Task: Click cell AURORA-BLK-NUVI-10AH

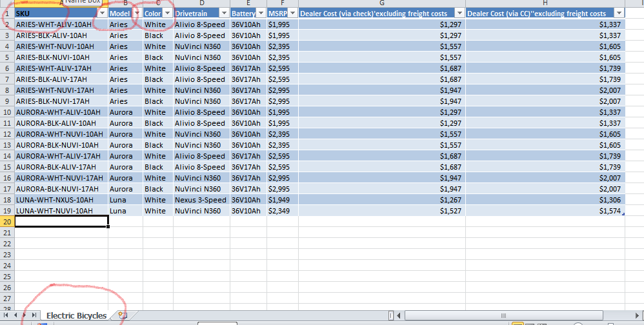Action: 61,145
